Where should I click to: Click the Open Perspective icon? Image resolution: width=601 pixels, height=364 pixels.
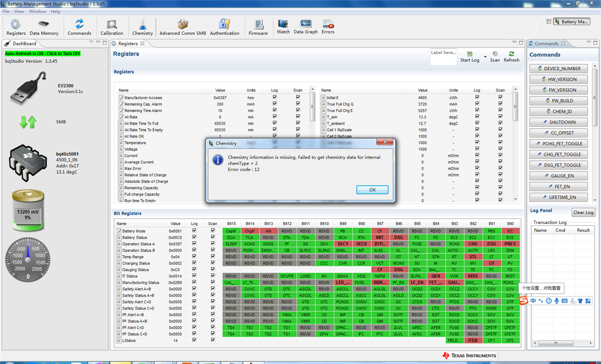(549, 21)
